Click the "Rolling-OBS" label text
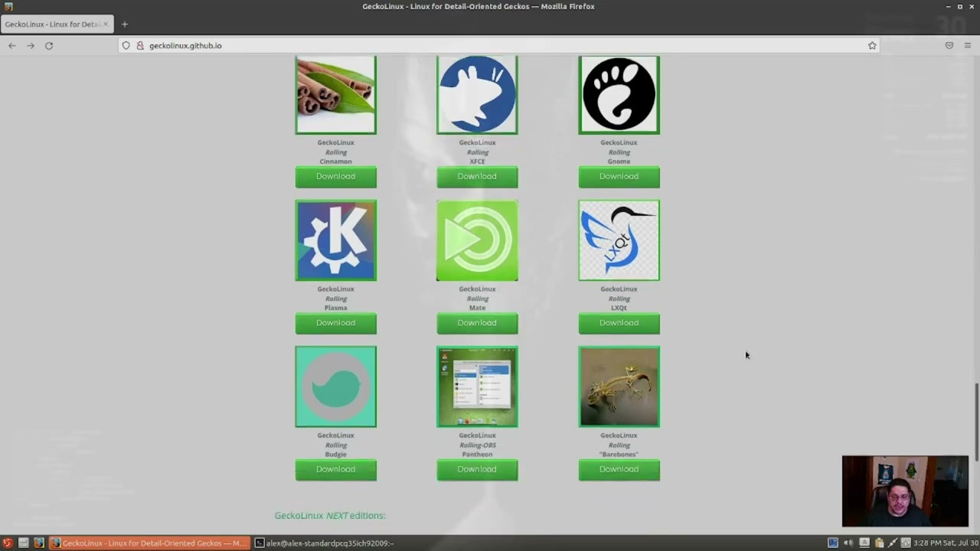 point(477,445)
